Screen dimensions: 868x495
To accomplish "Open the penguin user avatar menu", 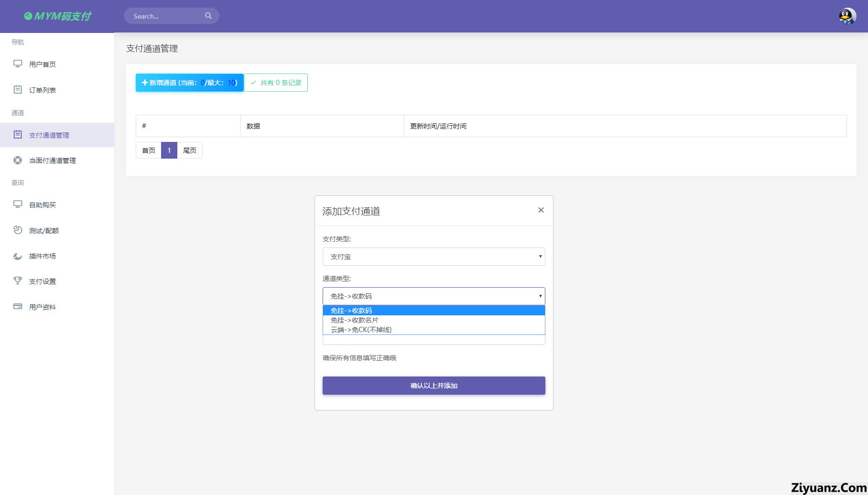I will (847, 16).
